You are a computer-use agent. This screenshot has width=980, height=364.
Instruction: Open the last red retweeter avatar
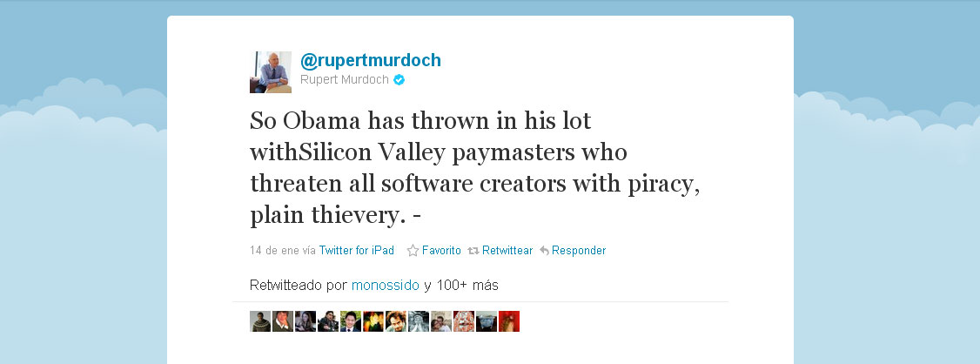pos(509,321)
